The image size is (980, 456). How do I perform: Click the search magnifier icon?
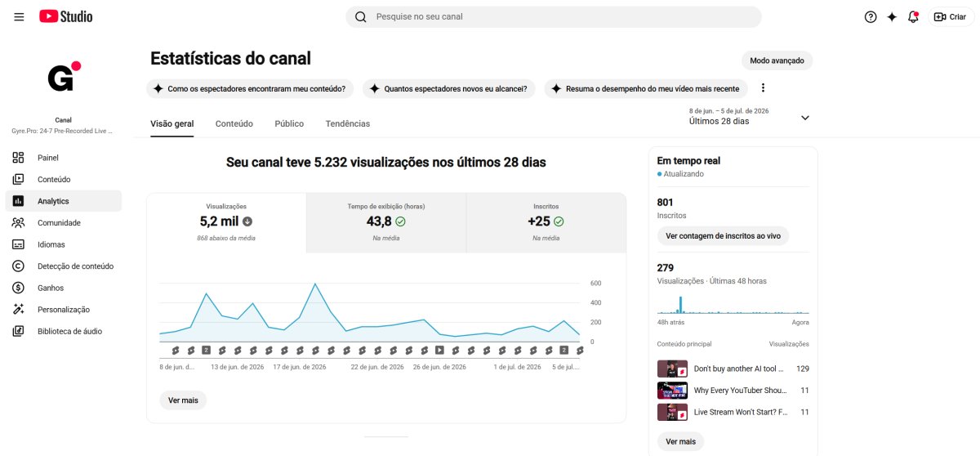click(360, 16)
